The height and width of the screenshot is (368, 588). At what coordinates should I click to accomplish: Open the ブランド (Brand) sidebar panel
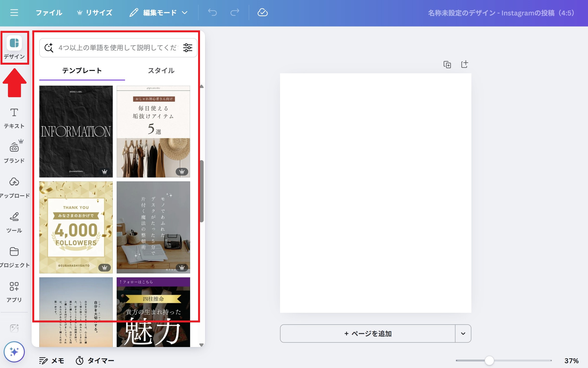(14, 152)
